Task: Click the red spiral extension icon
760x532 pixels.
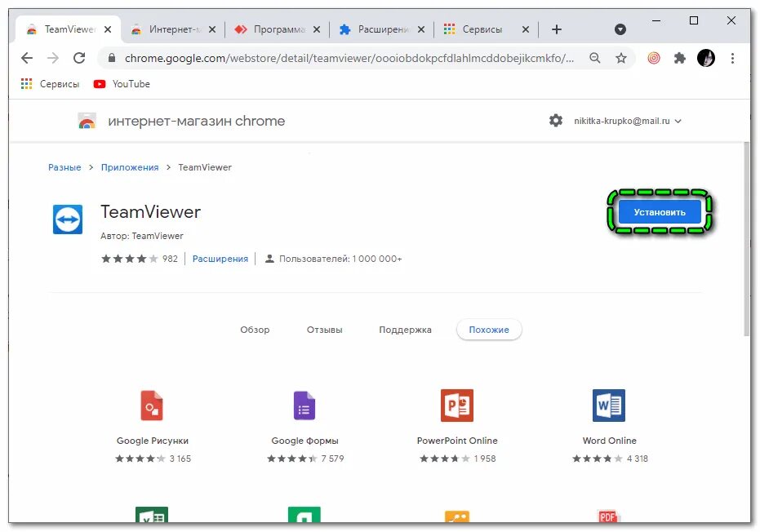Action: point(654,58)
